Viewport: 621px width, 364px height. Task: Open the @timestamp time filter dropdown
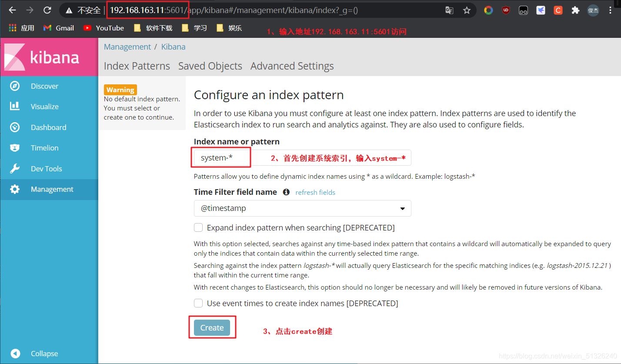[x=302, y=208]
